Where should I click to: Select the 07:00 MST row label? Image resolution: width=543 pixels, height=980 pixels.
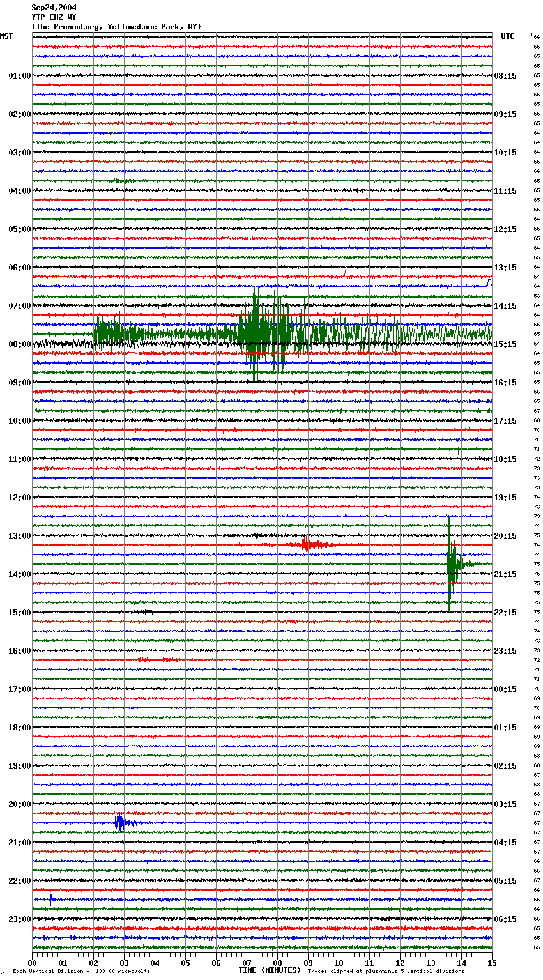[x=20, y=306]
